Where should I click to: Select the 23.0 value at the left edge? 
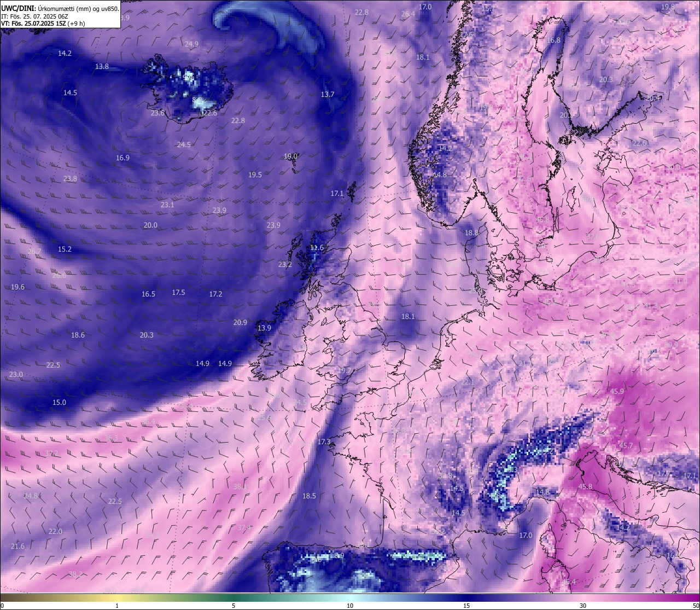(16, 374)
